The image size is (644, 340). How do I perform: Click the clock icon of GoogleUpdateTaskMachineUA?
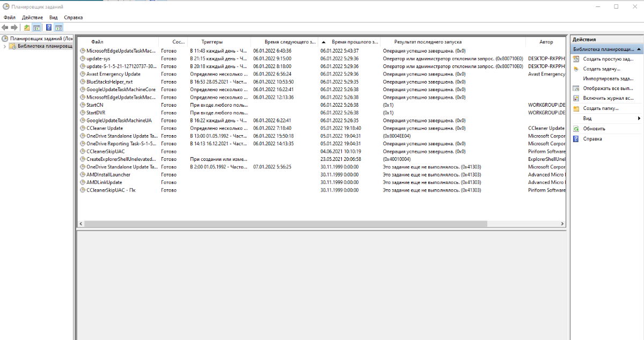pos(83,121)
